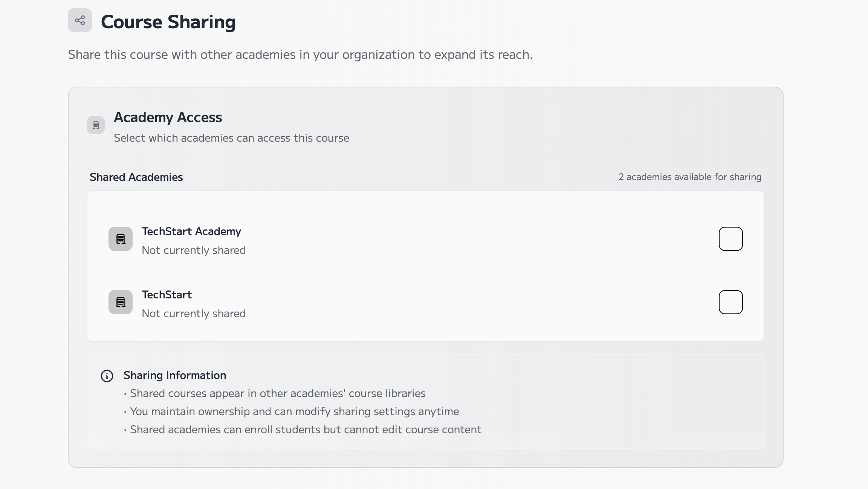Click the TechStart row building icon

click(121, 302)
